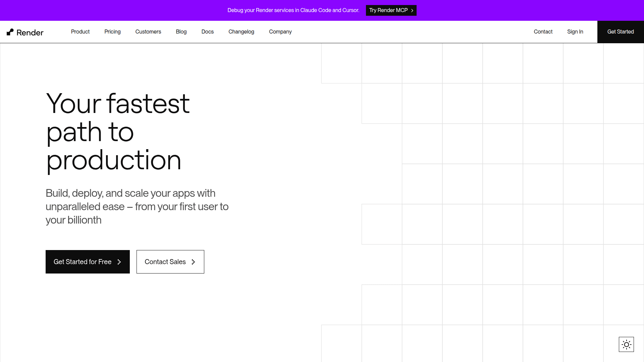Screen dimensions: 644x362
Task: Click the Render wordmark text
Action: click(30, 33)
